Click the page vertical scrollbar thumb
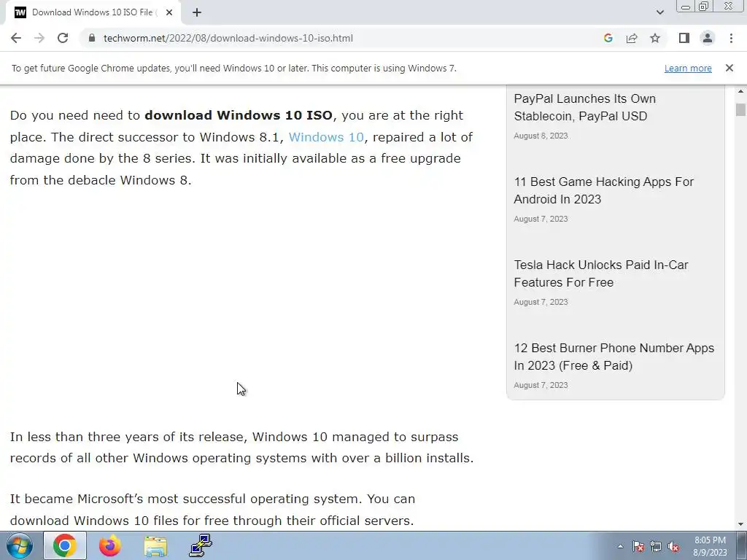Viewport: 747px width, 560px height. (740, 109)
